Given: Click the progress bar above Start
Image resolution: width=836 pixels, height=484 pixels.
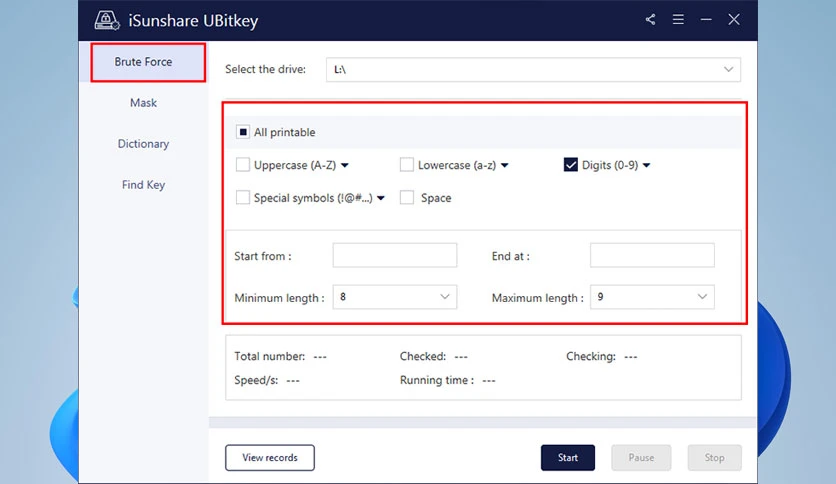Looking at the screenshot, I should (483, 423).
